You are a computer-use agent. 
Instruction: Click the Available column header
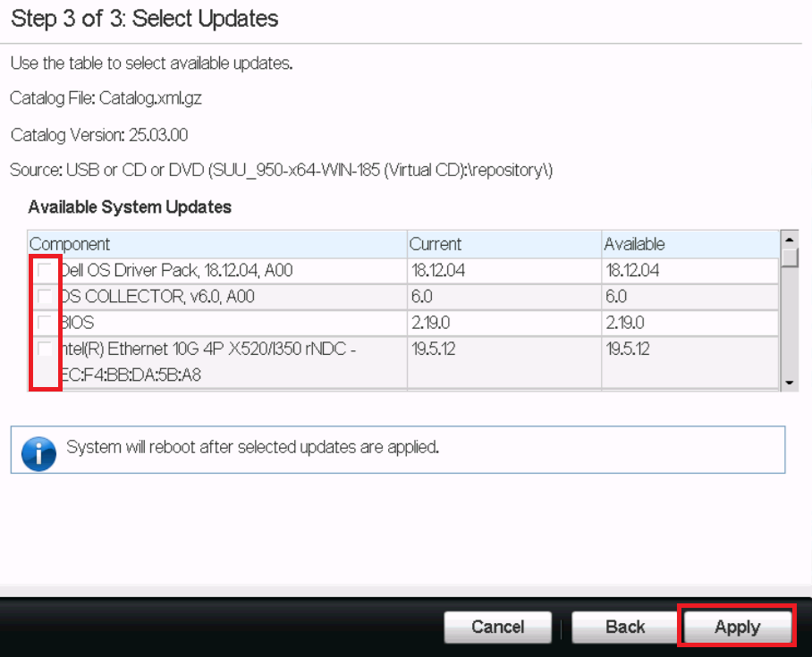634,244
